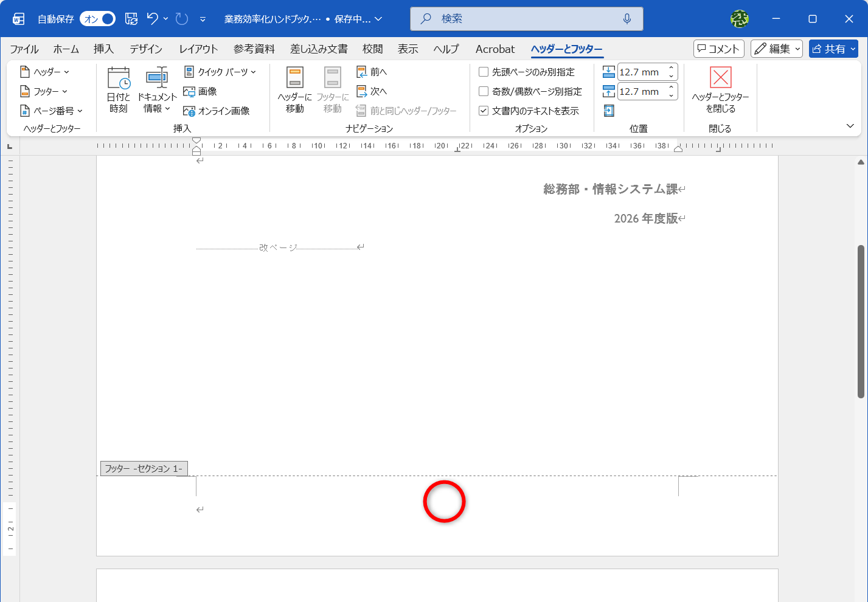Click the header-from-top distance field
The width and height of the screenshot is (868, 602).
click(642, 72)
